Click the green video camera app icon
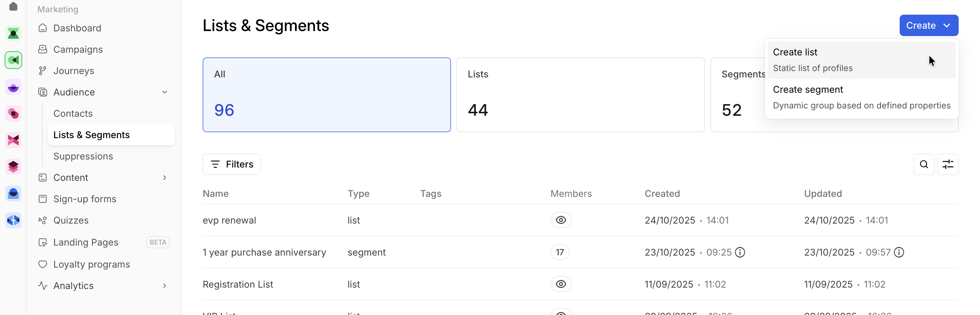The image size is (980, 315). (13, 60)
